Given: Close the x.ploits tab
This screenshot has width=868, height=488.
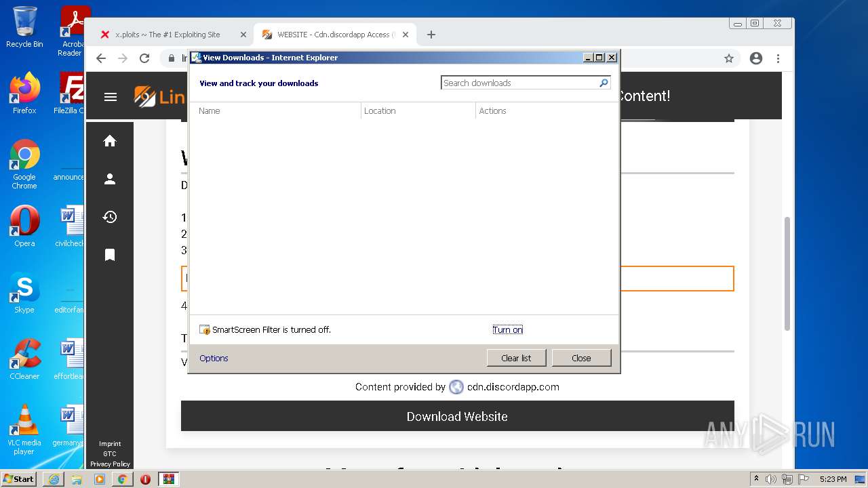Looking at the screenshot, I should pos(243,35).
